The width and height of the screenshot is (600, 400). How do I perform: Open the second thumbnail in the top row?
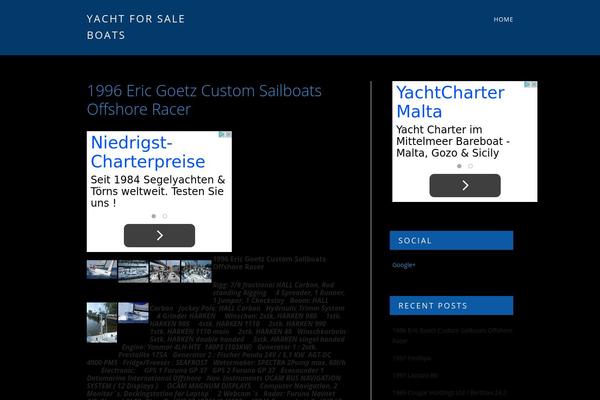(133, 271)
